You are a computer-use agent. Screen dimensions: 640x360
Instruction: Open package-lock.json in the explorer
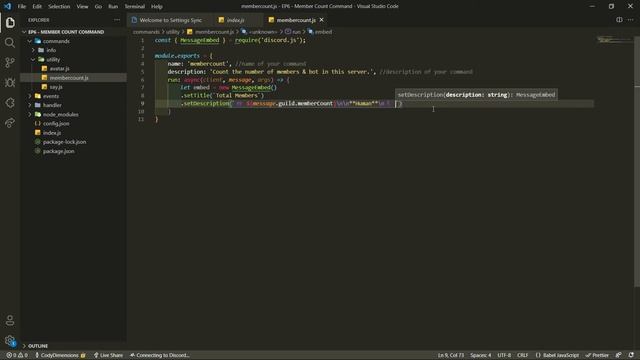64,142
